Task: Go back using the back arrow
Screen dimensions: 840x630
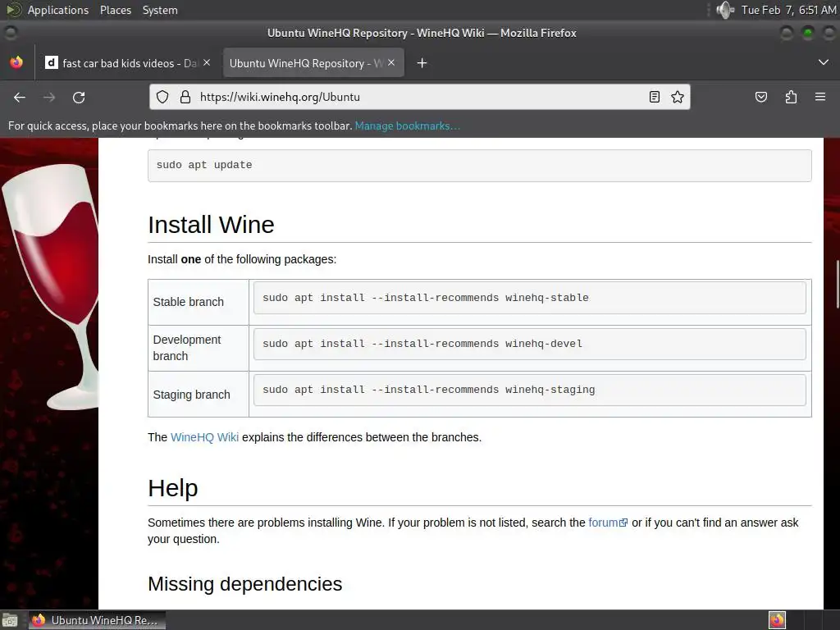Action: (20, 97)
